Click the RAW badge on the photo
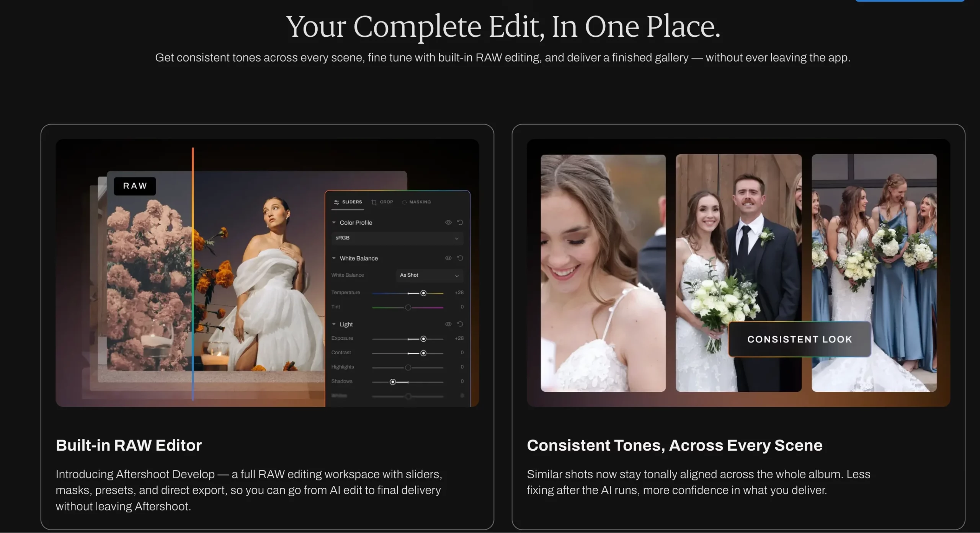This screenshot has height=533, width=980. [x=135, y=186]
